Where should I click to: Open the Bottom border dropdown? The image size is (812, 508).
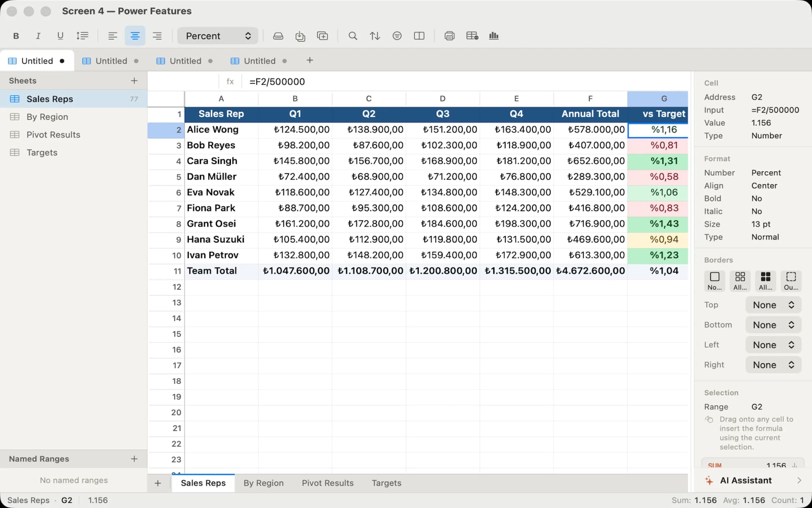tap(774, 325)
